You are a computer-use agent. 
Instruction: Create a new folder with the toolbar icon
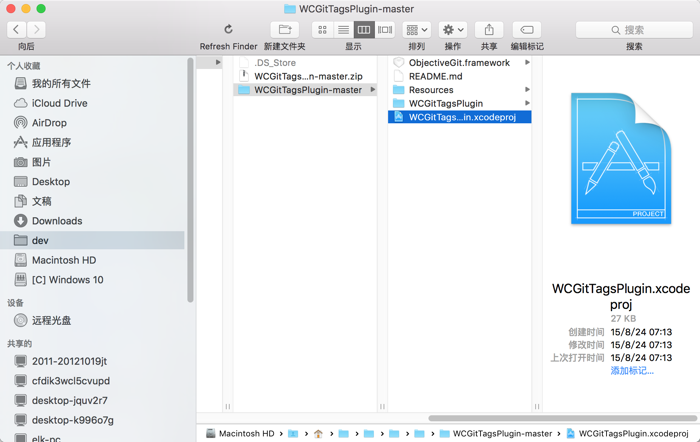[285, 30]
